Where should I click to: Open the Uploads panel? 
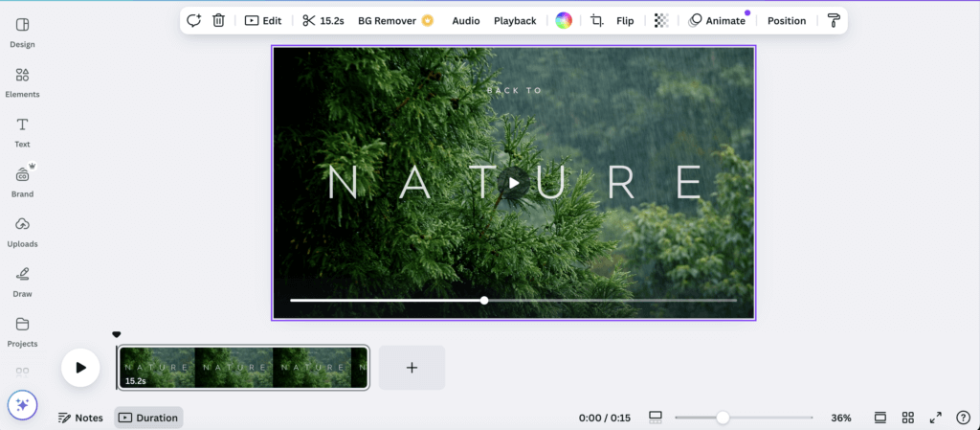point(23,233)
